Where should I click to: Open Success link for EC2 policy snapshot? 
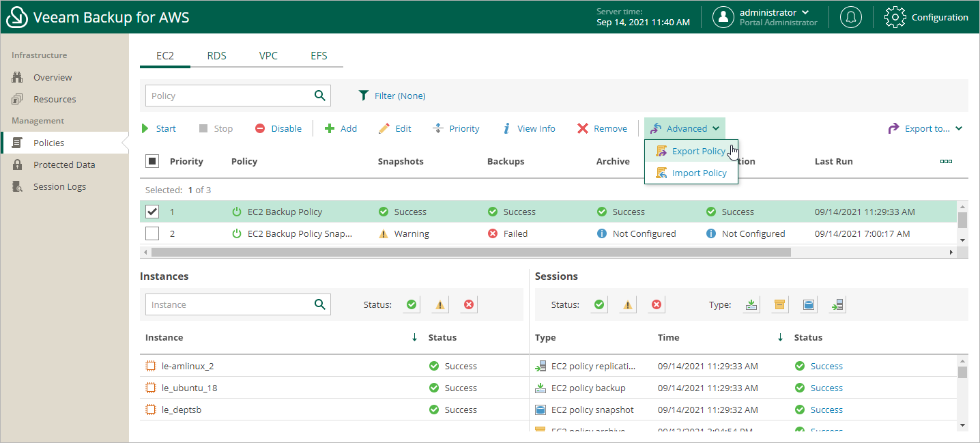(x=826, y=410)
